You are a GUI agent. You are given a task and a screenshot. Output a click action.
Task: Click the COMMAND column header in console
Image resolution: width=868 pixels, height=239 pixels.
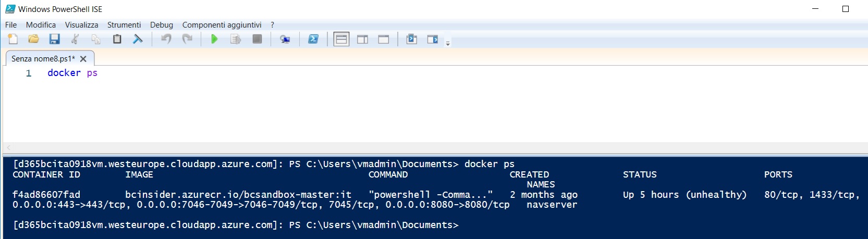tap(388, 174)
